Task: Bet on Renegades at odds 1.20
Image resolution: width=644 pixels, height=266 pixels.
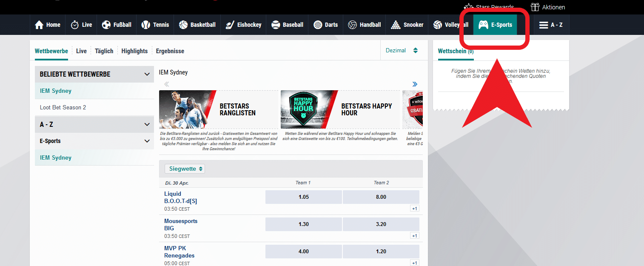Action: (x=381, y=252)
